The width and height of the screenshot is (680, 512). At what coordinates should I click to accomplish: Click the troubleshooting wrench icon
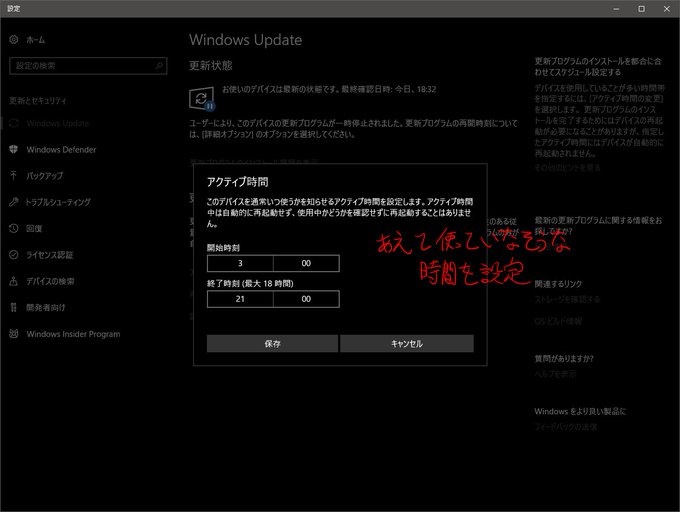tap(14, 202)
